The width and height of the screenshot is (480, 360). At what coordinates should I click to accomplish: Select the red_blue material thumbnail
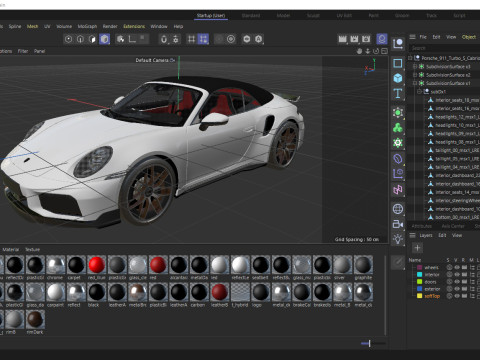click(97, 265)
